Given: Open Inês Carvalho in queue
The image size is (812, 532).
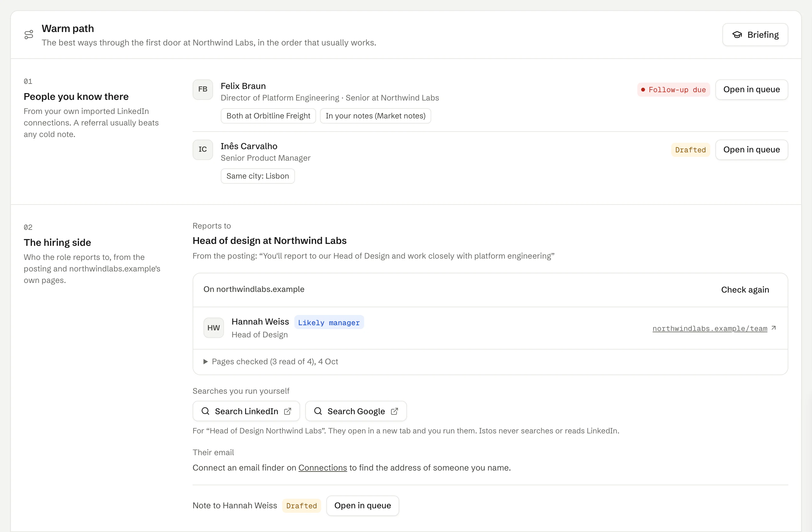Looking at the screenshot, I should pos(751,149).
